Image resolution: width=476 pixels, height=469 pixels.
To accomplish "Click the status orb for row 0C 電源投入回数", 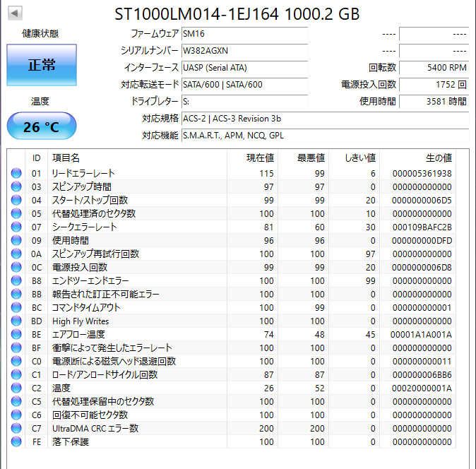I will click(x=16, y=267).
